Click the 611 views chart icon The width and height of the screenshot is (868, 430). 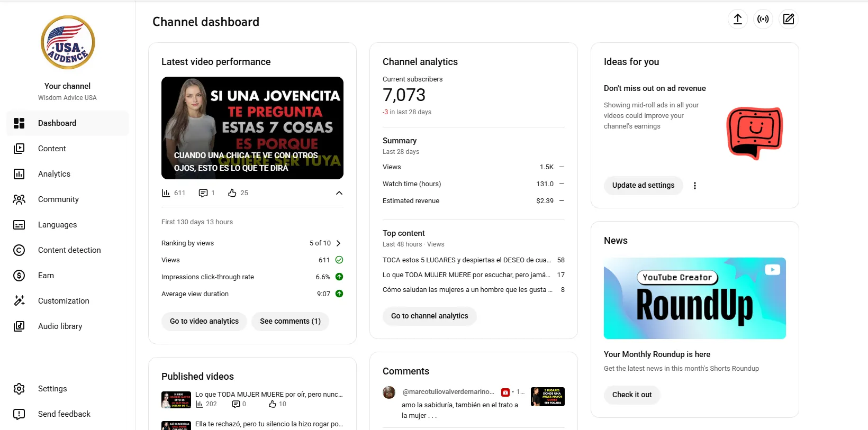pyautogui.click(x=166, y=193)
